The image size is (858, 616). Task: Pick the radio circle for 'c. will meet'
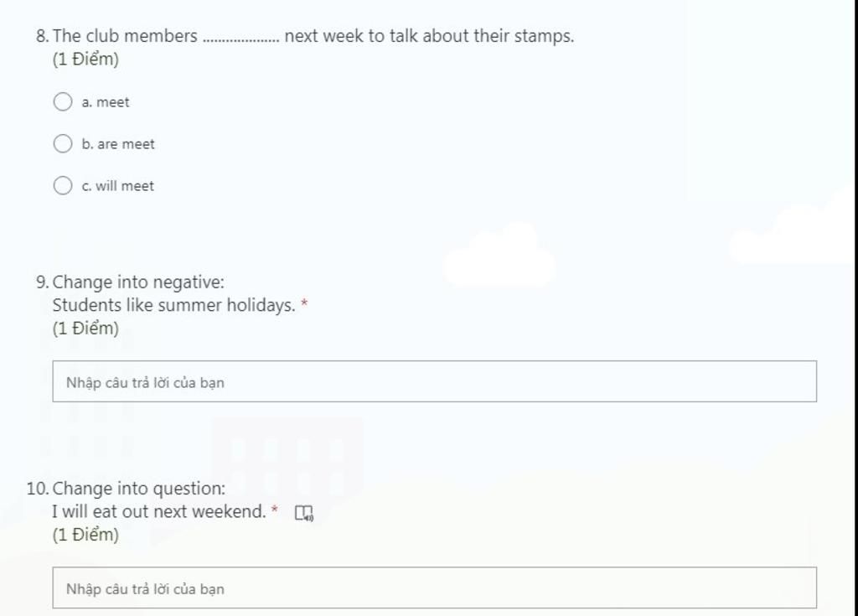click(x=63, y=185)
